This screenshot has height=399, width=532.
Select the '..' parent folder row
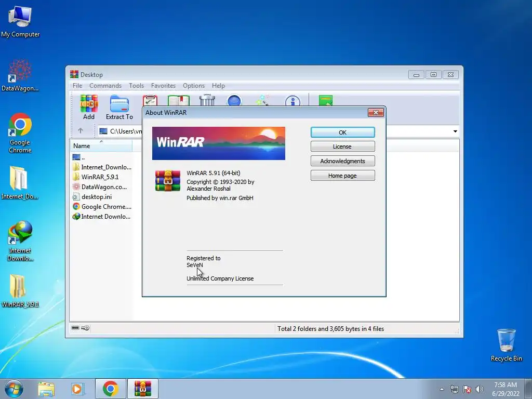(102, 157)
